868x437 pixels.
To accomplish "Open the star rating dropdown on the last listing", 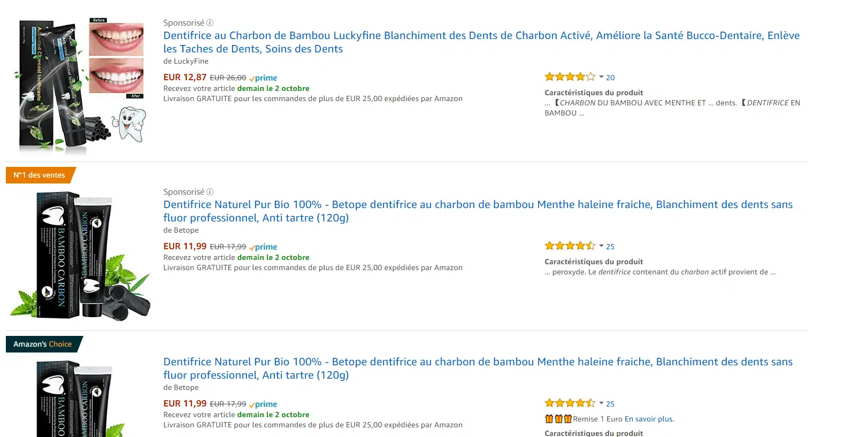I will click(601, 403).
